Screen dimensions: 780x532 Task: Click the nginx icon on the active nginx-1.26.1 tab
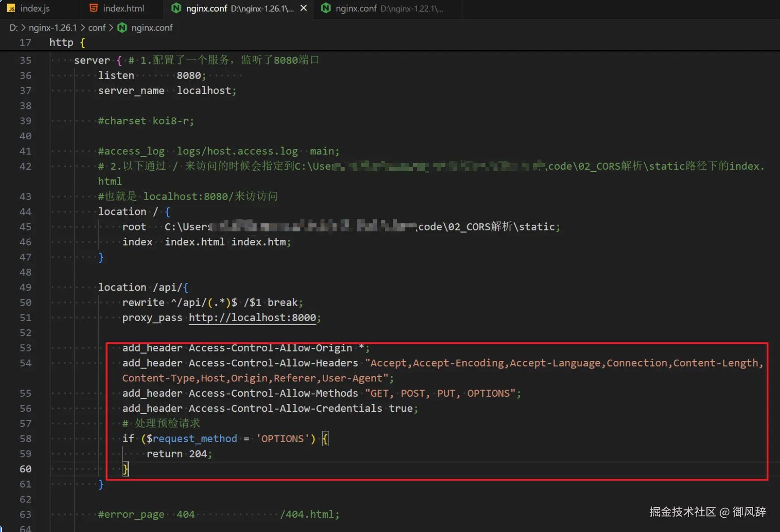tap(177, 8)
